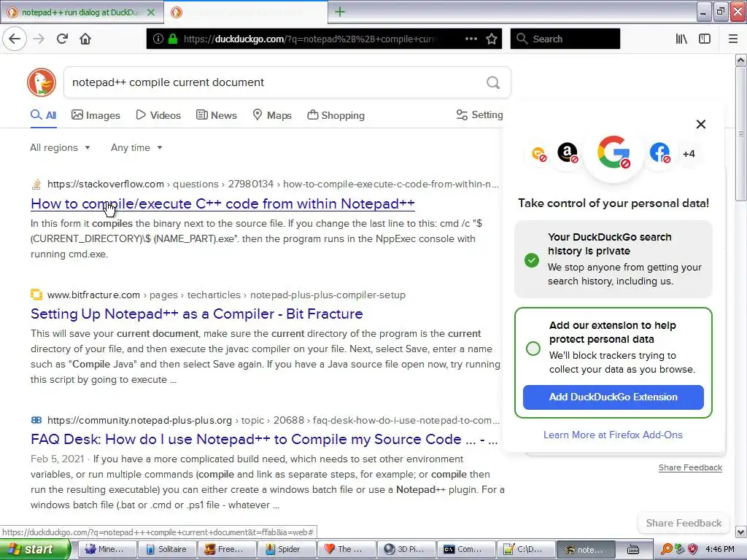
Task: Submit search with magnifier icon
Action: tap(493, 83)
